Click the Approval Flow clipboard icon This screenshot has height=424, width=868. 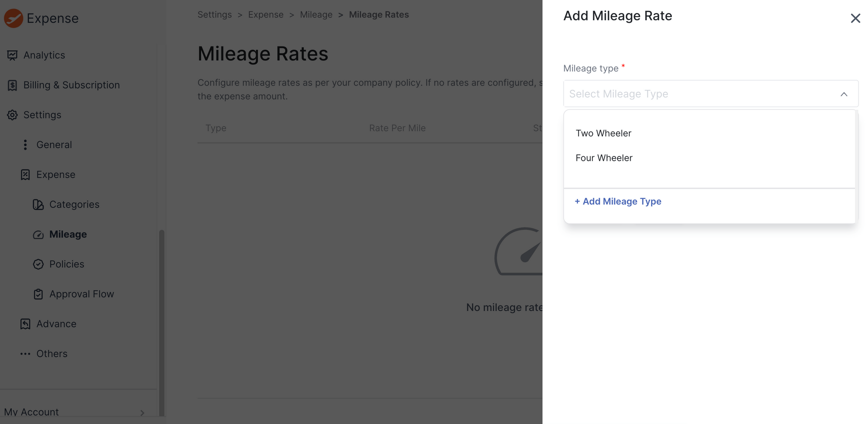coord(38,294)
